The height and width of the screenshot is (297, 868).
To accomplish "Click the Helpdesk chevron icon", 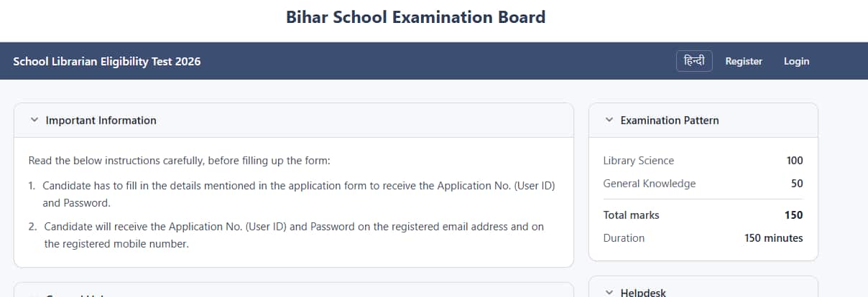I will click(609, 293).
